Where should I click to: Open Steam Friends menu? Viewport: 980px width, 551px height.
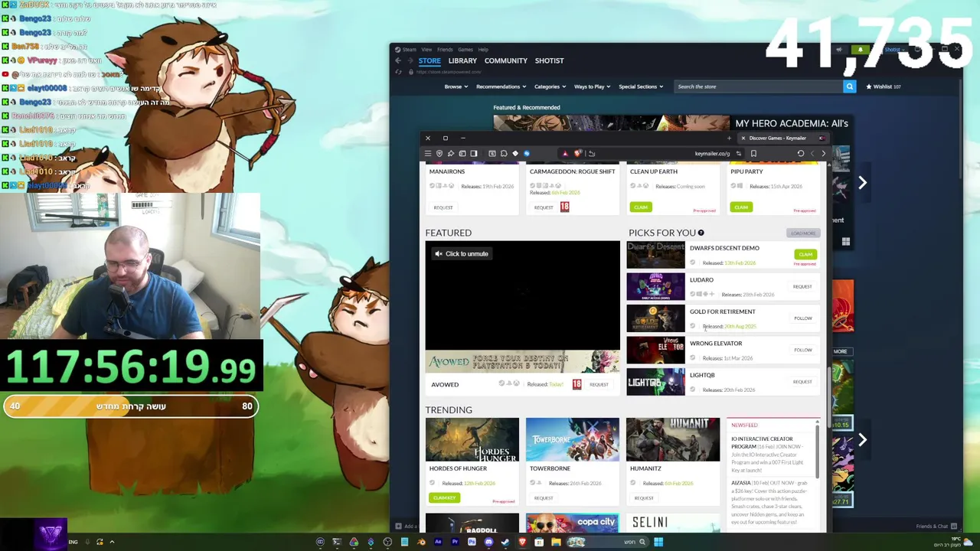tap(445, 50)
